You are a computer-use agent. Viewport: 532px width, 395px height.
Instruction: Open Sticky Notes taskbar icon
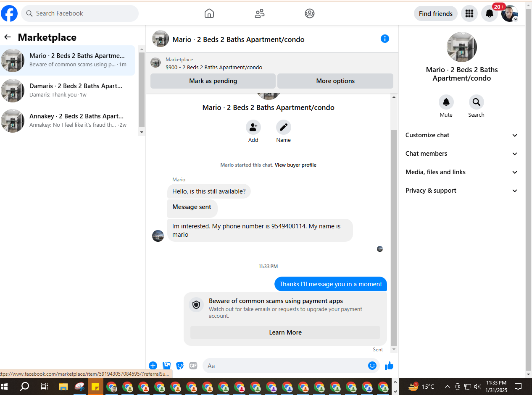pyautogui.click(x=95, y=387)
